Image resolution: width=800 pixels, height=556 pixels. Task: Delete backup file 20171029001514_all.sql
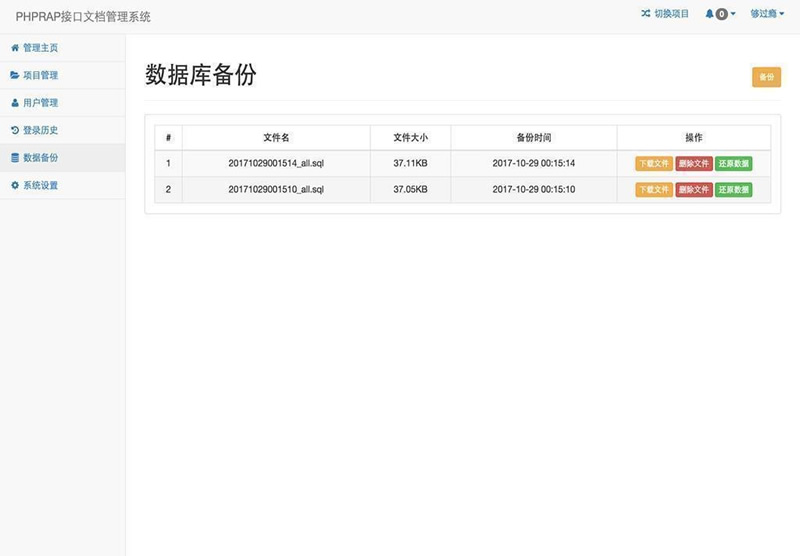coord(694,163)
